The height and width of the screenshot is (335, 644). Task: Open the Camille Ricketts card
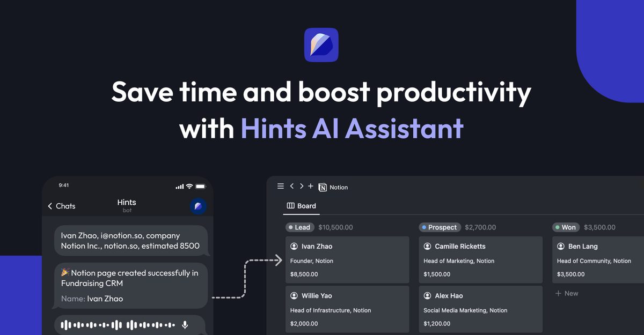(x=481, y=260)
